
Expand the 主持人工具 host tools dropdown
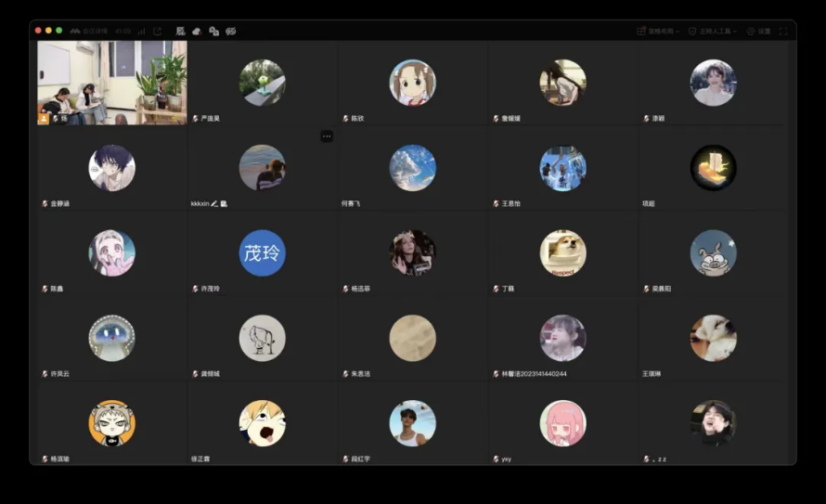click(714, 31)
